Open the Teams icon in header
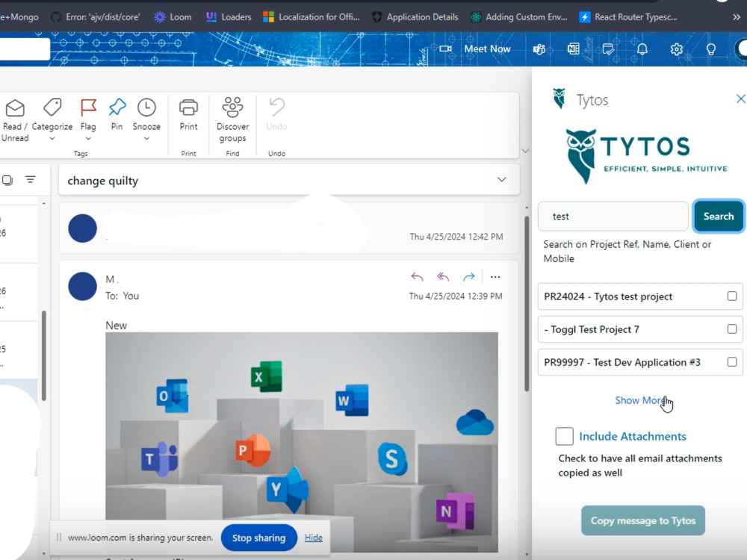747x560 pixels. (539, 49)
